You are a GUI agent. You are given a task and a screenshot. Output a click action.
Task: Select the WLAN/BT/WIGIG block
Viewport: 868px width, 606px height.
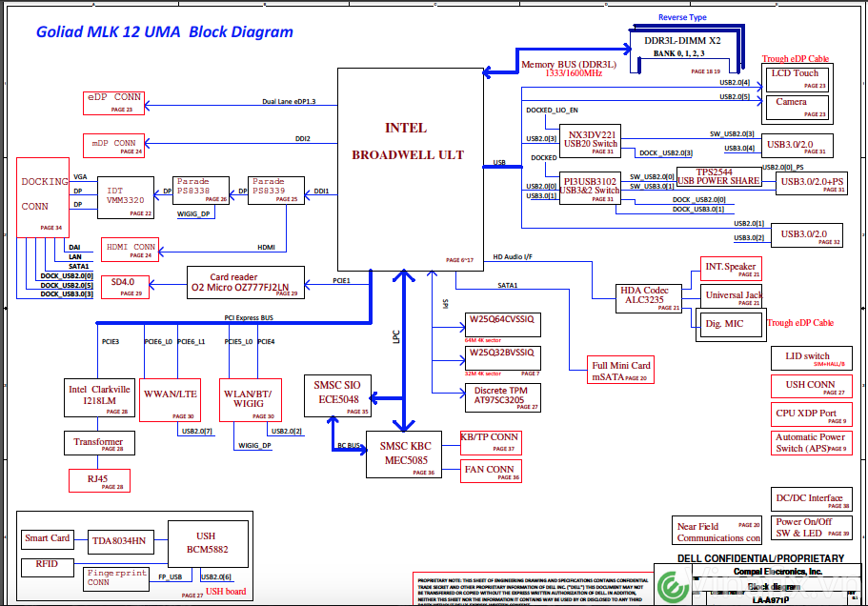coord(251,400)
